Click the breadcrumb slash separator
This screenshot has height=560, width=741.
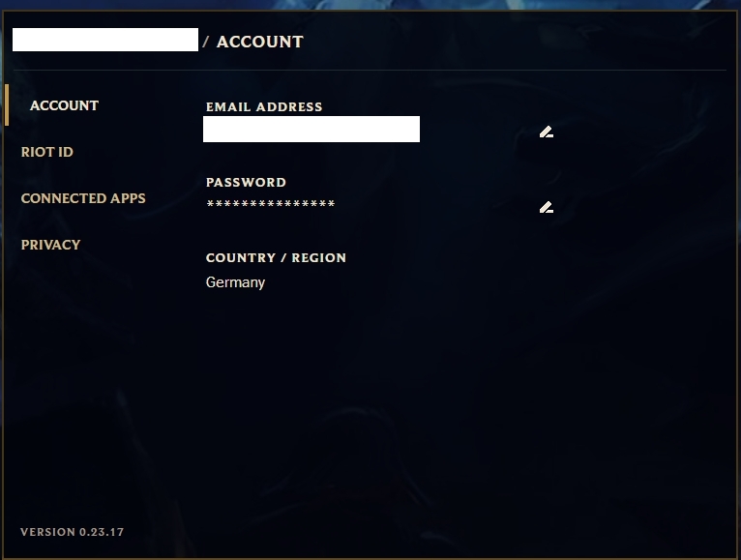tap(206, 42)
